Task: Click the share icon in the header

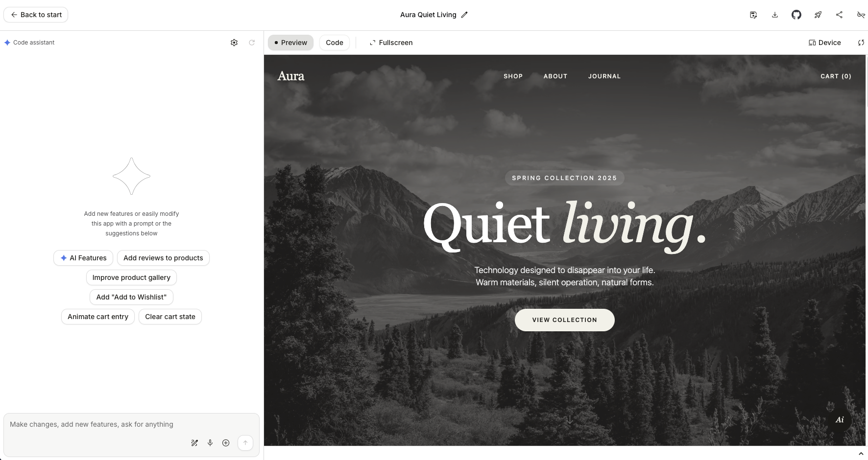Action: [x=839, y=15]
